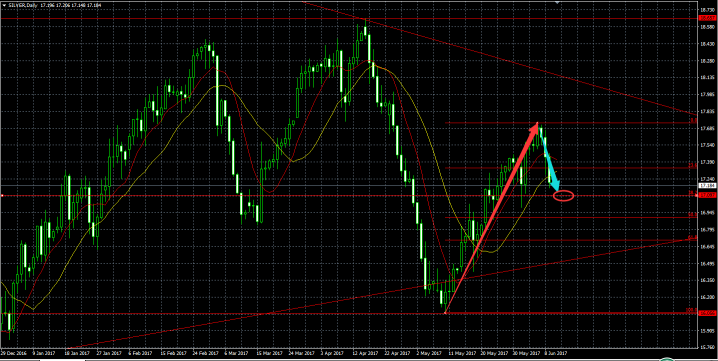Click the SILVER,Daily chart title text

pos(22,5)
